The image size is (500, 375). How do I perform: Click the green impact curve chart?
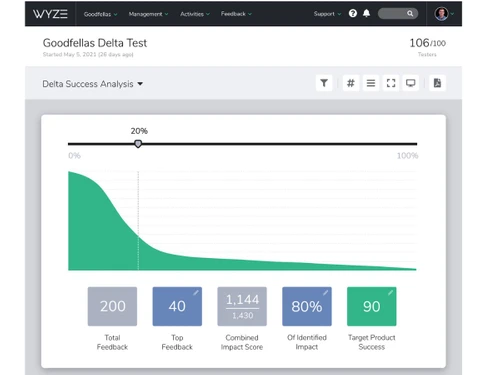coord(242,220)
